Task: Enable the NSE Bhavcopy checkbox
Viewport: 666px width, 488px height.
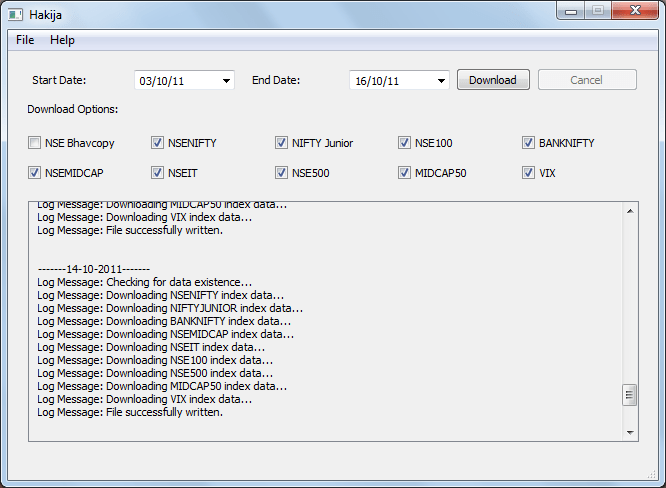Action: coord(34,143)
